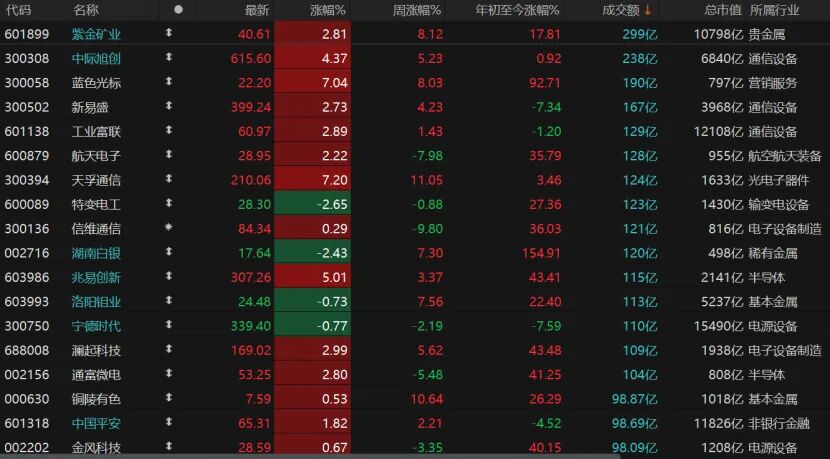This screenshot has height=459, width=830.
Task: Click the 154.91 year-to-date value
Action: (540, 254)
